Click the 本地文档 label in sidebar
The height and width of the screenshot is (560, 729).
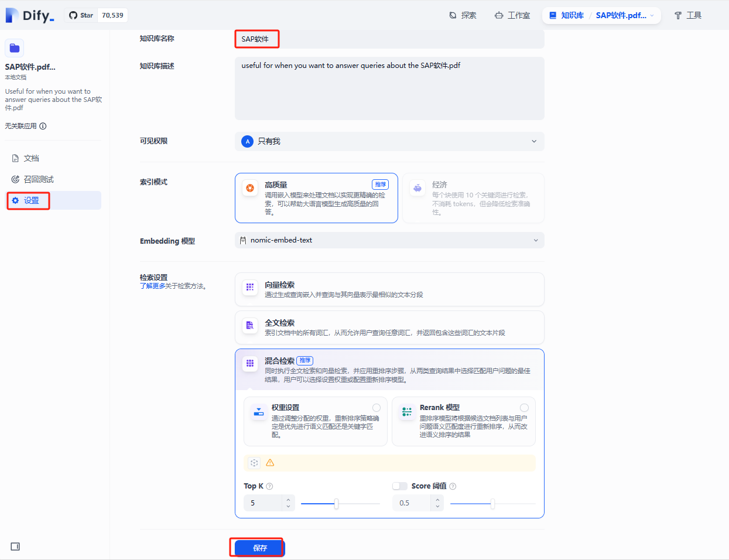coord(16,77)
